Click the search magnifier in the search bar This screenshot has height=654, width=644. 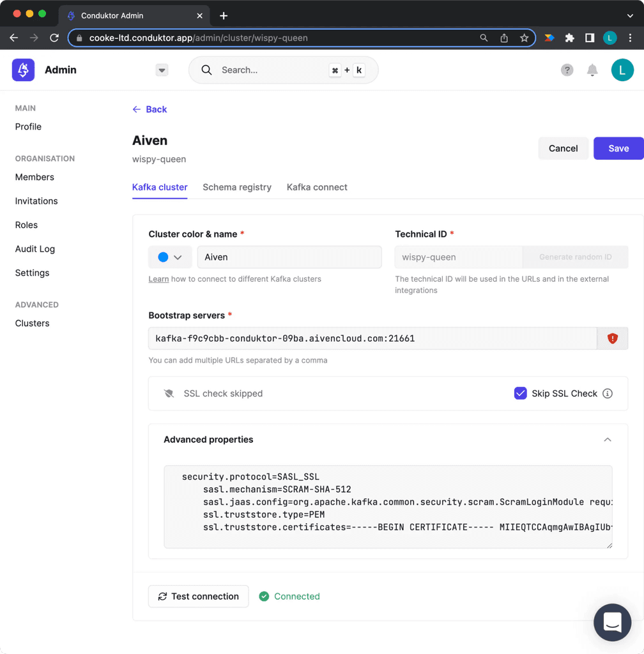pyautogui.click(x=206, y=70)
